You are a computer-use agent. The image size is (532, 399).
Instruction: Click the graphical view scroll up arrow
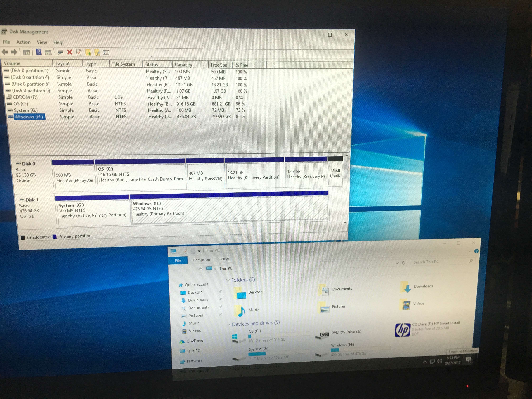pos(347,156)
